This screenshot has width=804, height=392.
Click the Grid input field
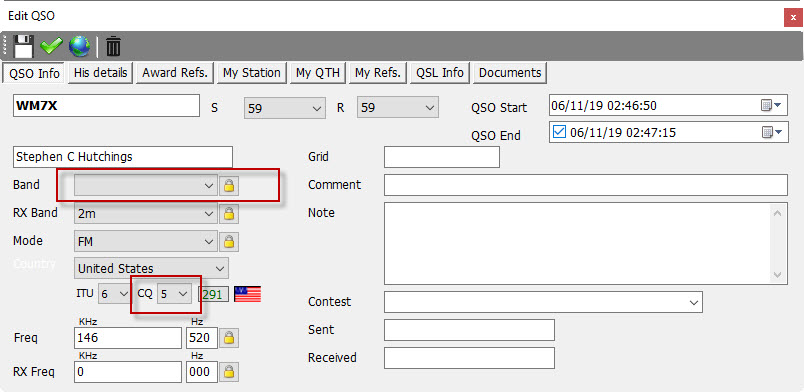pyautogui.click(x=441, y=157)
